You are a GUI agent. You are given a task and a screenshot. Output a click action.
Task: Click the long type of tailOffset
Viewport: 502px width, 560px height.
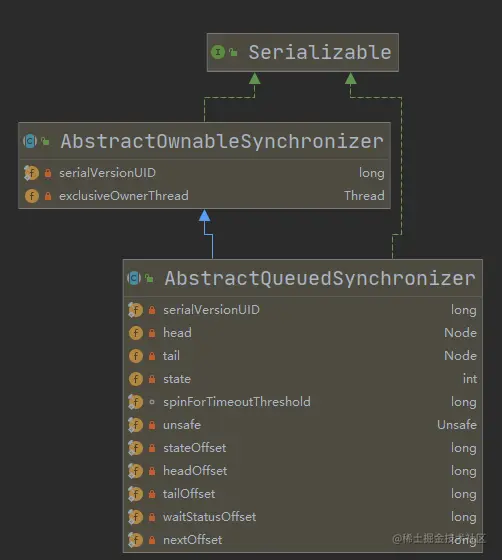[463, 494]
